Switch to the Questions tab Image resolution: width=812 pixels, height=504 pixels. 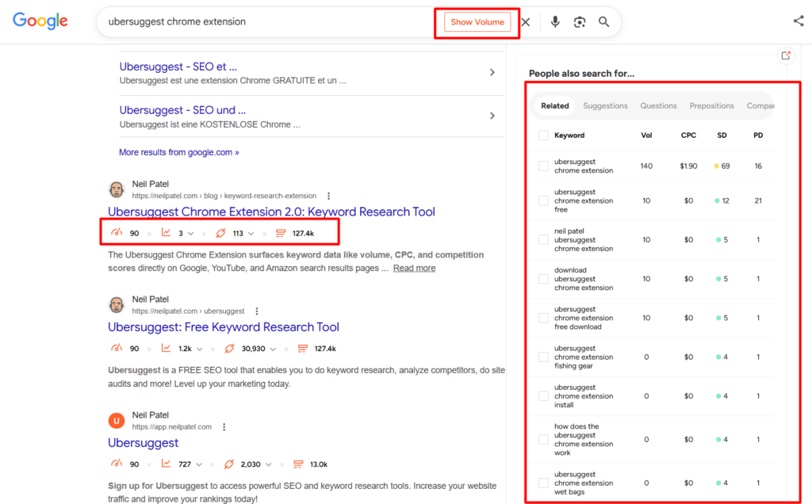[x=658, y=105]
